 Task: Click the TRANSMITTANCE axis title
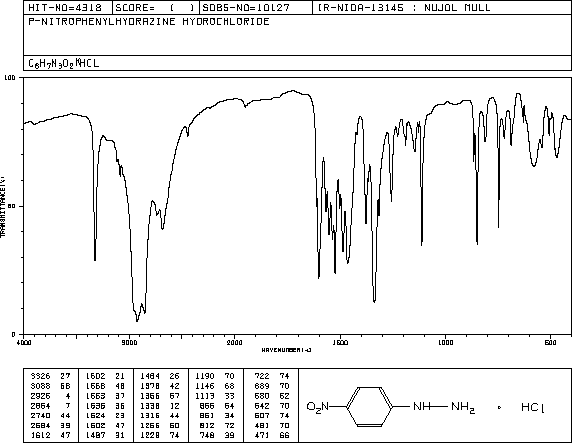click(3, 207)
